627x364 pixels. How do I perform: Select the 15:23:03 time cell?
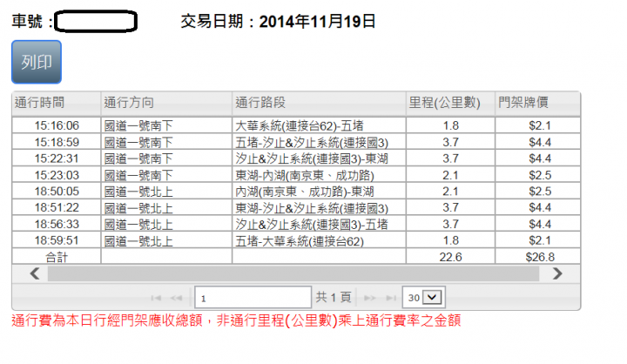pyautogui.click(x=57, y=175)
